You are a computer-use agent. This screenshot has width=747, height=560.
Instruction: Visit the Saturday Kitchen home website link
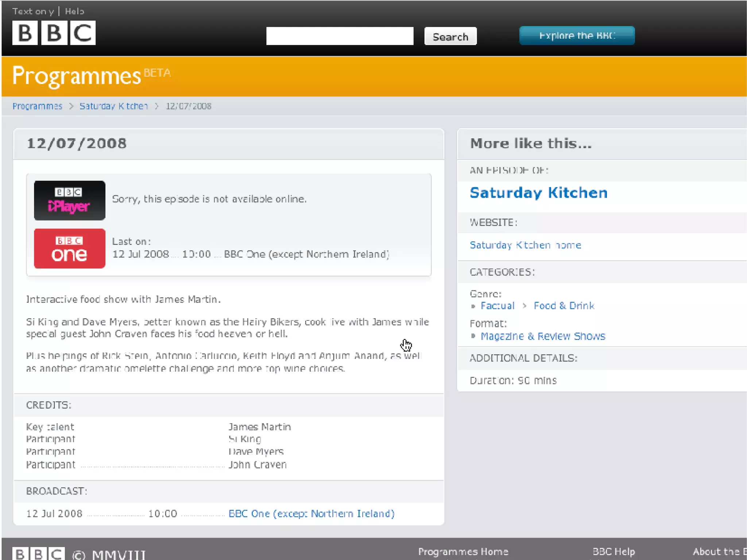click(x=525, y=245)
